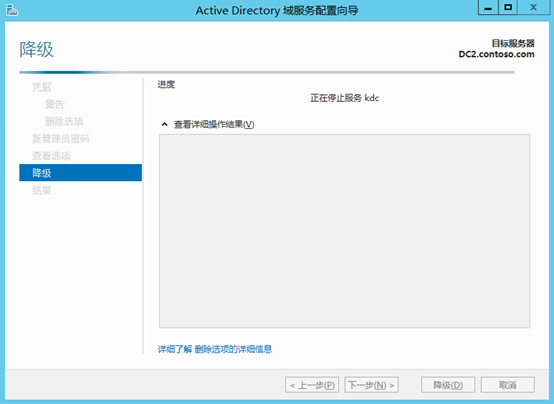Click the 降级(D) button
Screen dimensions: 554x404
[448, 385]
